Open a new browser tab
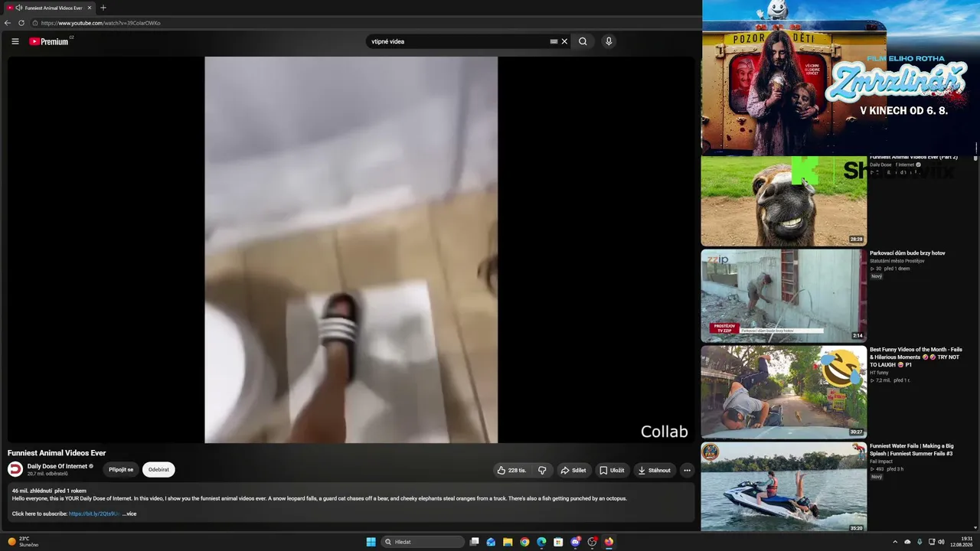The height and width of the screenshot is (551, 980). (103, 8)
